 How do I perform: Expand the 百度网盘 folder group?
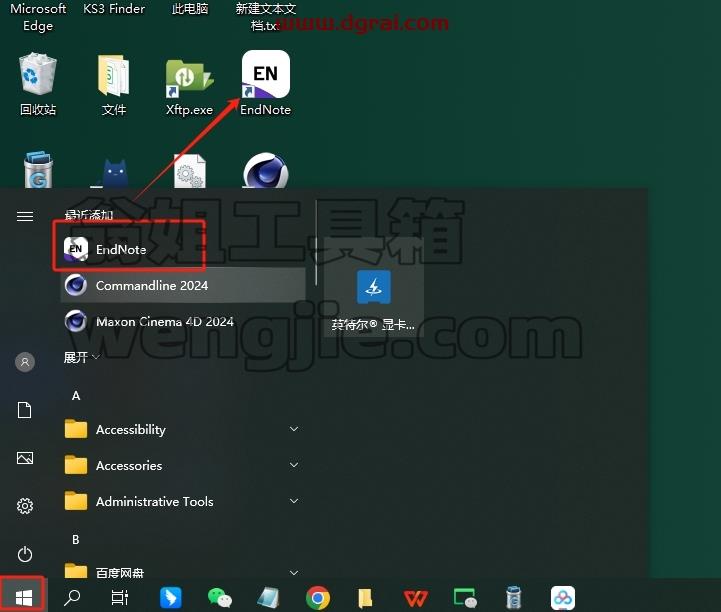[183, 572]
